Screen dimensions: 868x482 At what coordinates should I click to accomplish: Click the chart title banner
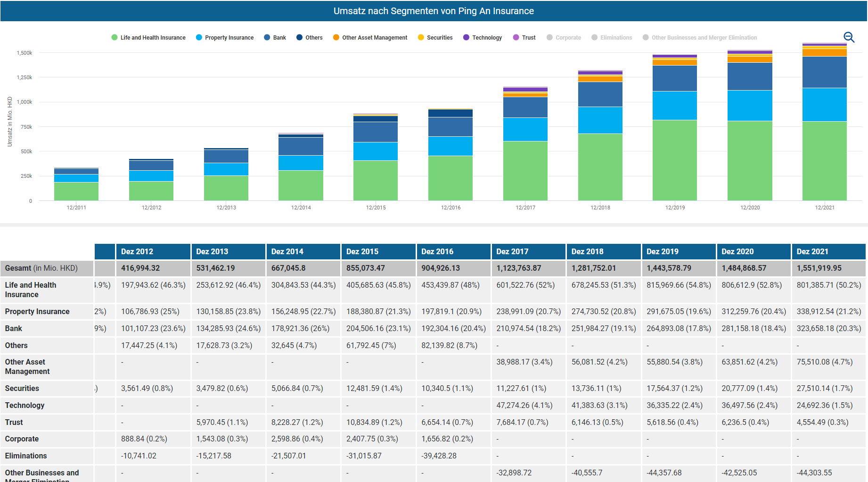tap(434, 11)
